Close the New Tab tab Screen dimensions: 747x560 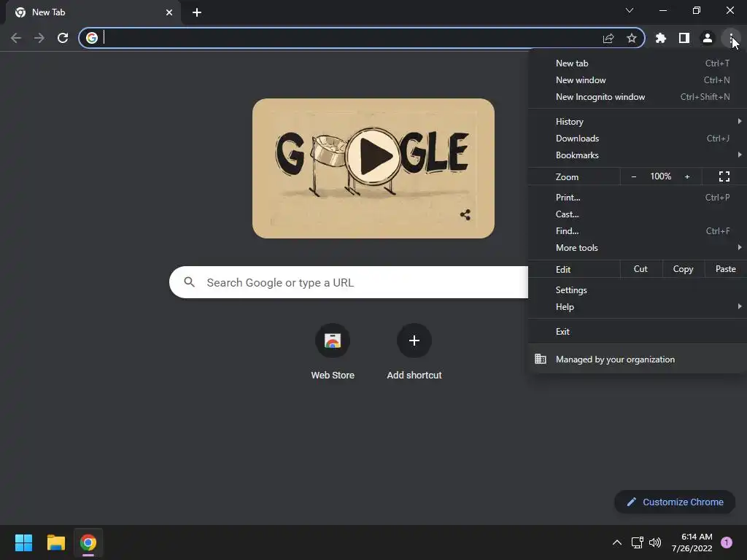(x=169, y=12)
